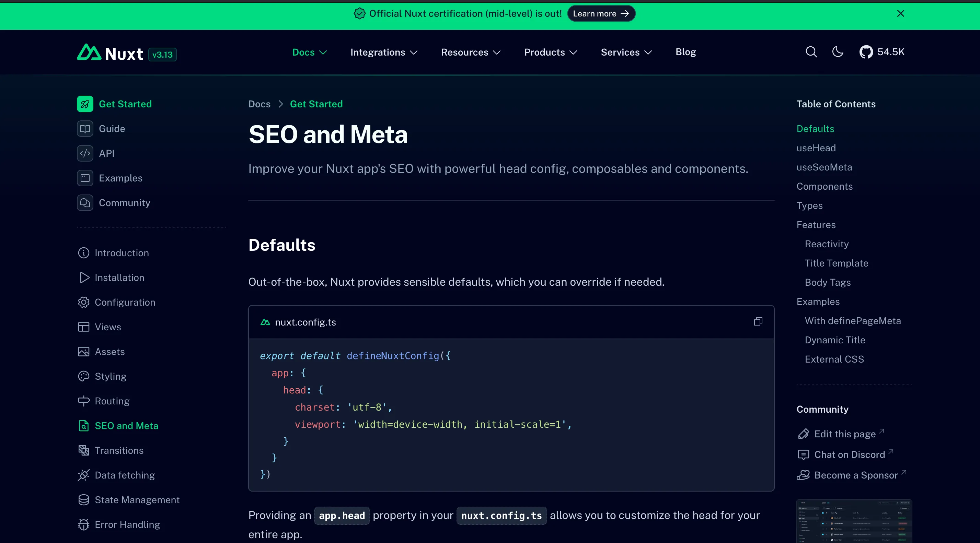Viewport: 980px width, 543px height.
Task: Jump to Types in table of contents
Action: point(809,206)
